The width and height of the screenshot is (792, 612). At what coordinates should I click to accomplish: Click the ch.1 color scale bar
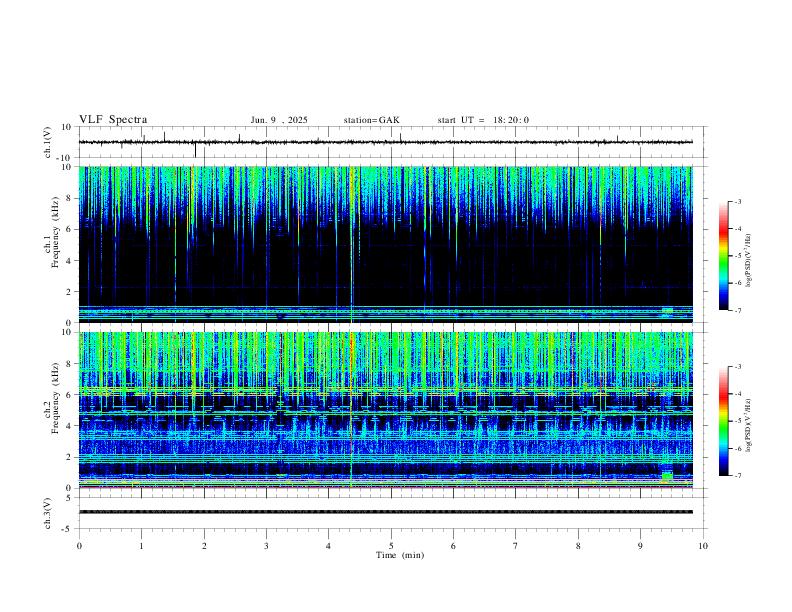click(x=723, y=256)
